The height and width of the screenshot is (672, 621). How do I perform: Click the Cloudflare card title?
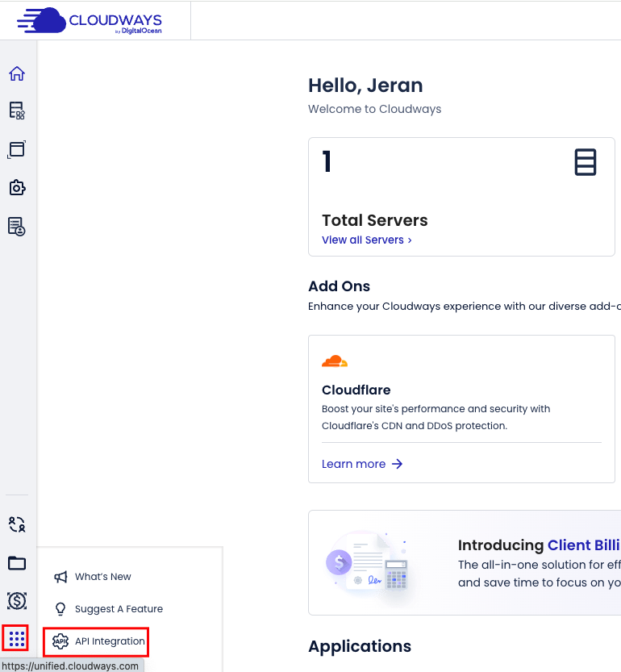pos(356,390)
